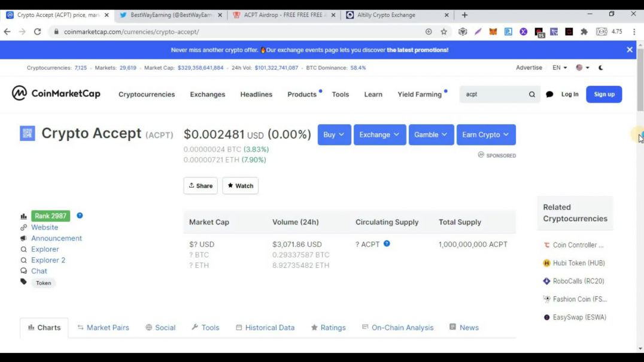This screenshot has width=644, height=362.
Task: Click the latest promotions link
Action: point(417,50)
